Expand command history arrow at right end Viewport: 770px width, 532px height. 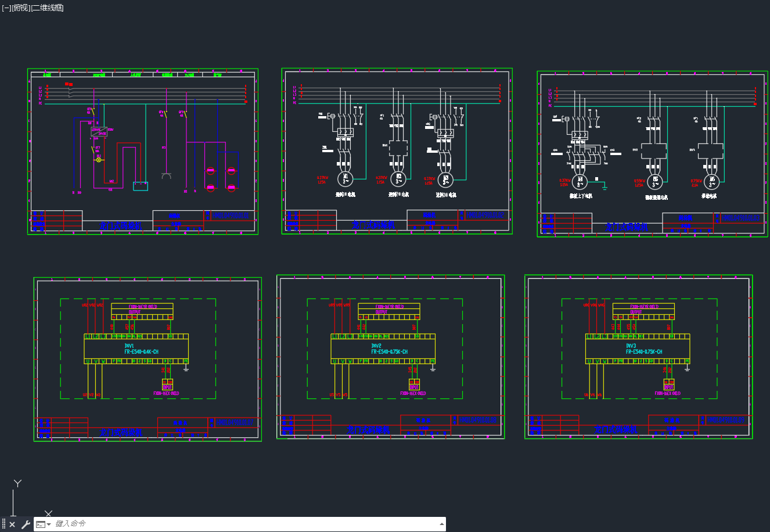(442, 524)
